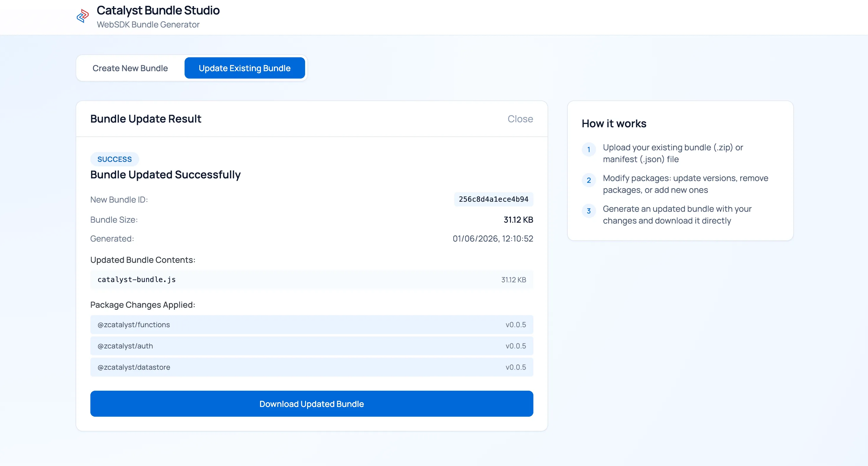This screenshot has width=868, height=466.
Task: Click step 3 number badge
Action: [589, 211]
